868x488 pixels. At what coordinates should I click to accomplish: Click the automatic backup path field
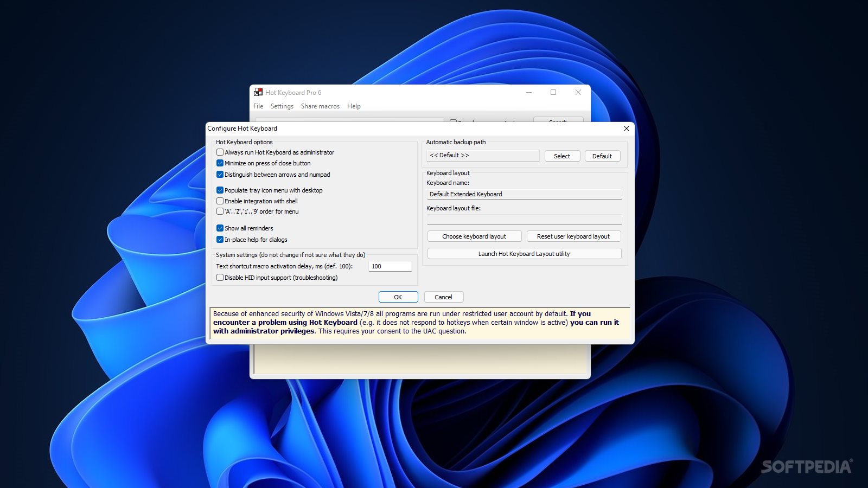(483, 156)
